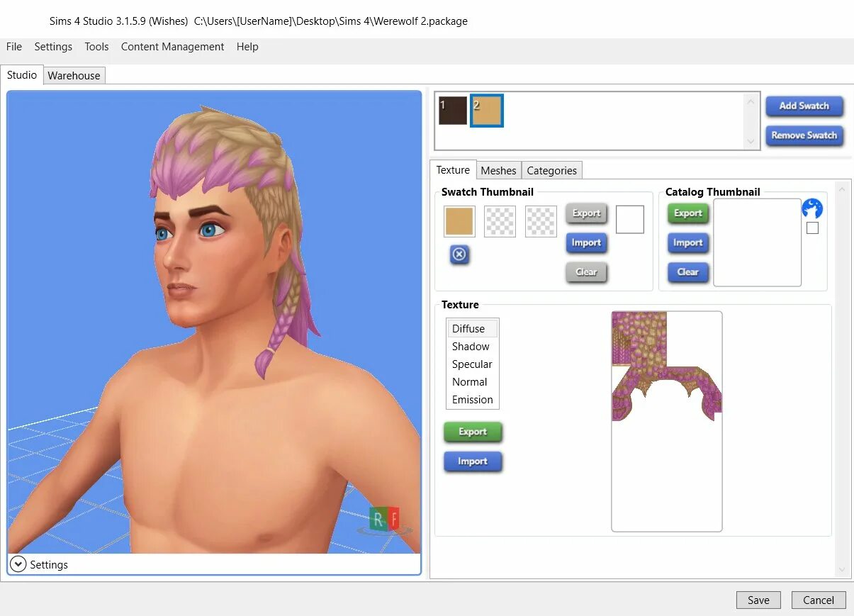
Task: Toggle the checkbox below the wolf icon
Action: pyautogui.click(x=812, y=228)
